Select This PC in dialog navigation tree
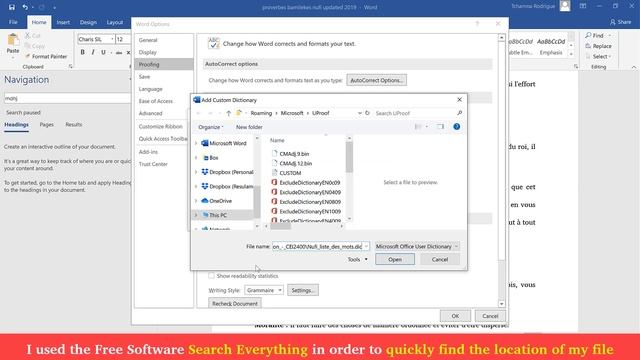 click(x=214, y=215)
